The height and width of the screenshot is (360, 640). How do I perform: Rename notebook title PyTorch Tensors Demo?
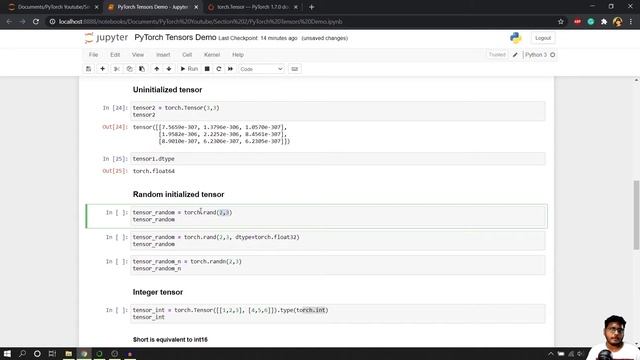click(x=175, y=38)
